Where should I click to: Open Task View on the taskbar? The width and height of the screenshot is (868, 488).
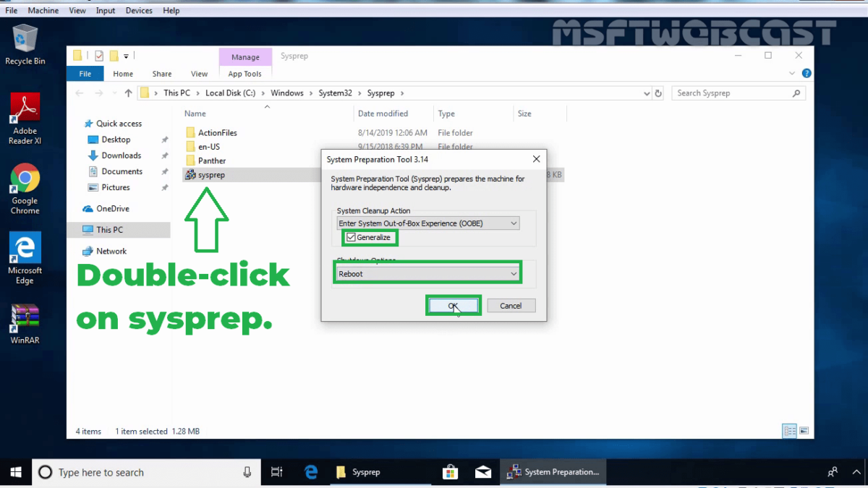tap(276, 472)
